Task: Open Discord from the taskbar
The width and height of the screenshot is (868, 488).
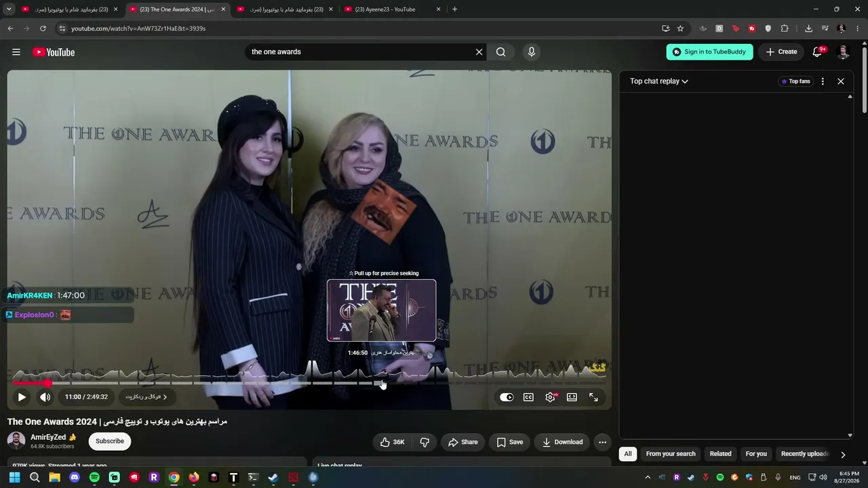Action: tap(75, 478)
